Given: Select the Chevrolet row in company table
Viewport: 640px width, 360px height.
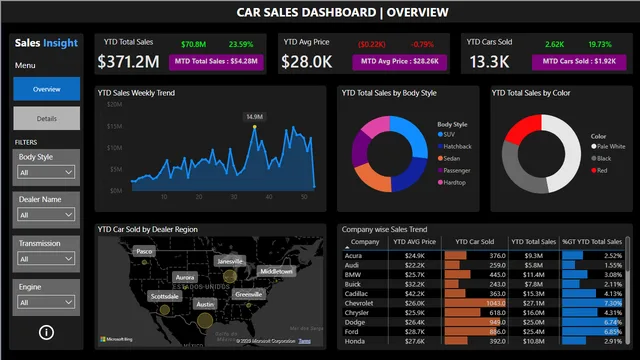Looking at the screenshot, I should coord(483,303).
